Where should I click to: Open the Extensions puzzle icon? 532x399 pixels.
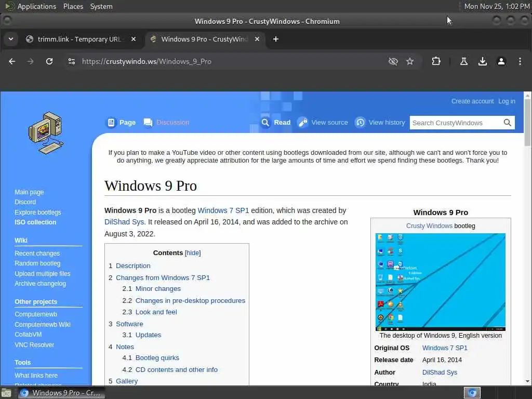(x=436, y=61)
